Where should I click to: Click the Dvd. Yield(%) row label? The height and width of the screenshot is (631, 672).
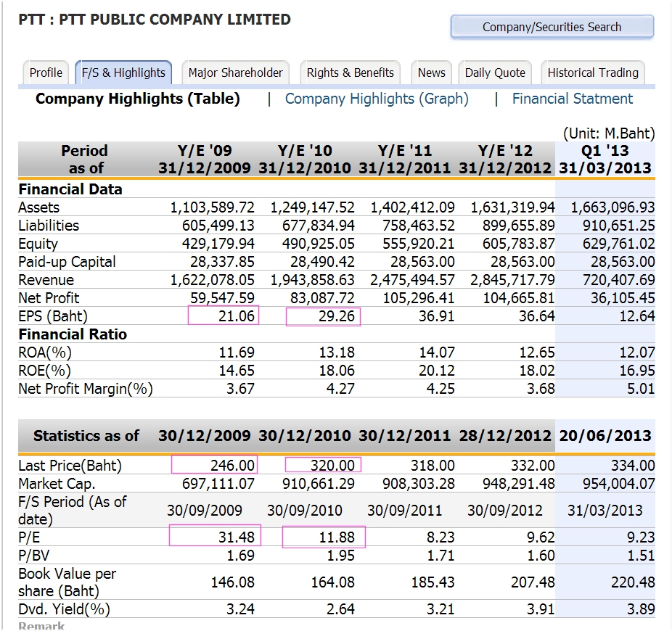[x=65, y=609]
